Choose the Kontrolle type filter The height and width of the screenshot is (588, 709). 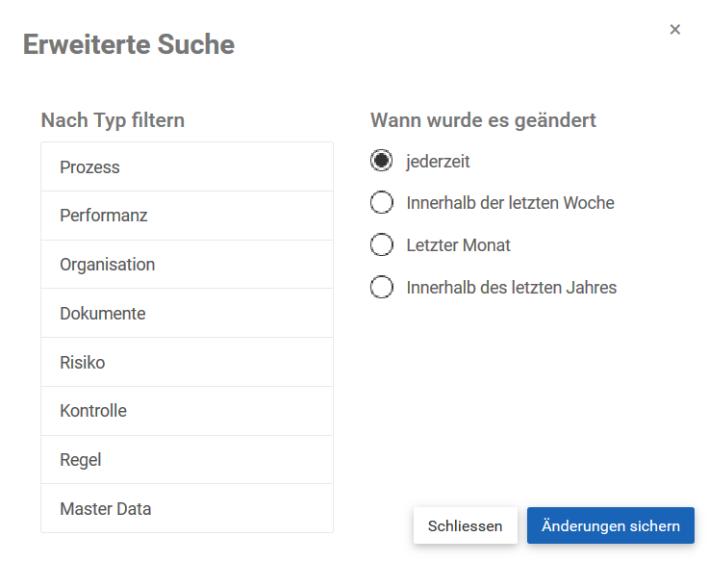[187, 411]
